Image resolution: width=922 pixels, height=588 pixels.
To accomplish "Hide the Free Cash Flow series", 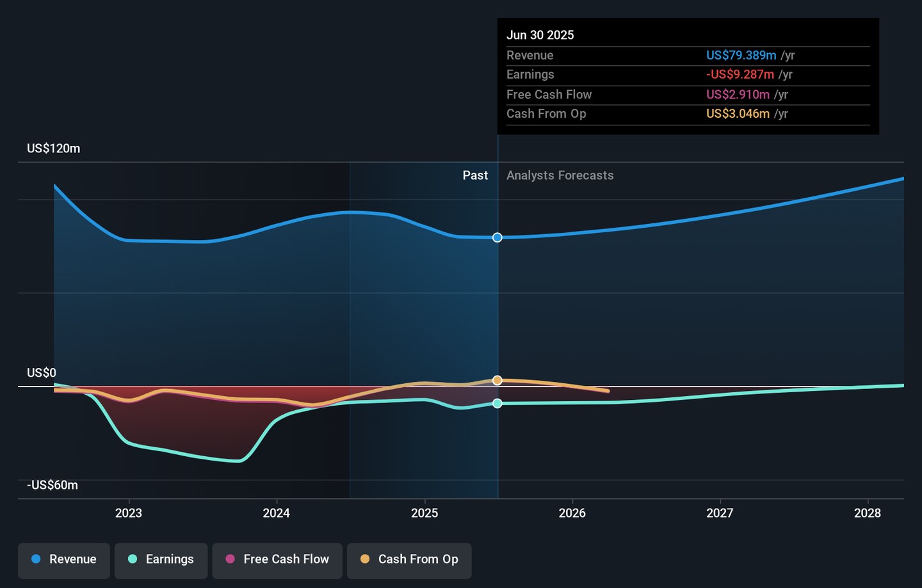I will [277, 559].
